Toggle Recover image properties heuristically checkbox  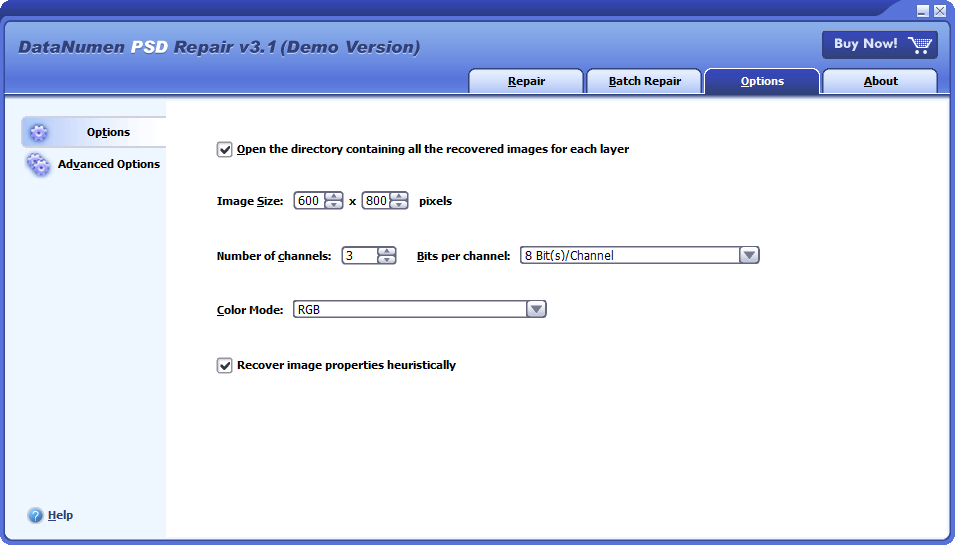click(x=224, y=365)
